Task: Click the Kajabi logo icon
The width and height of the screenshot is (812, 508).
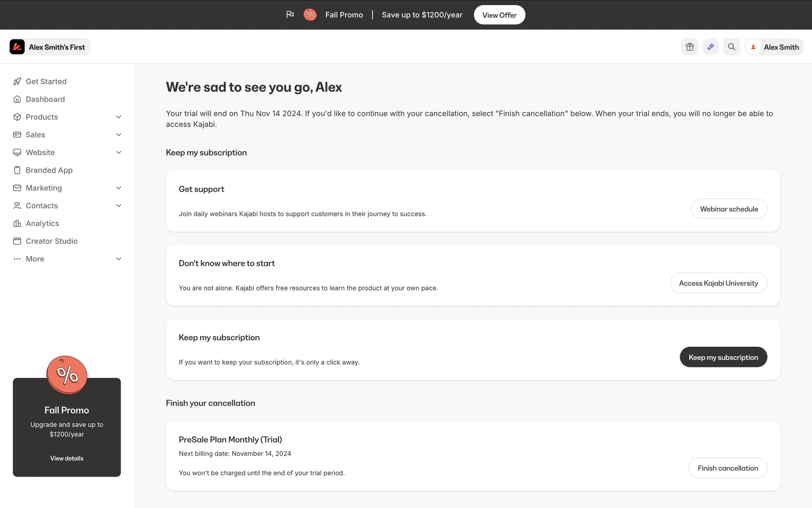Action: pos(17,47)
